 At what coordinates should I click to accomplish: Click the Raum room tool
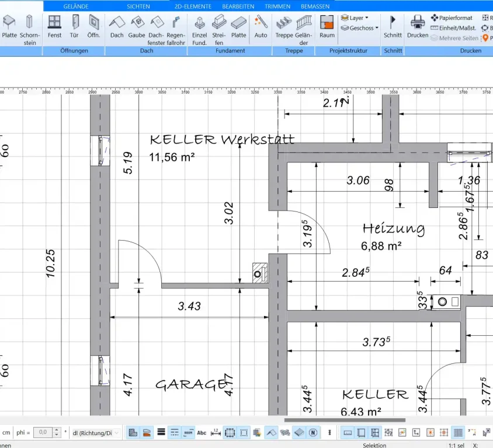(327, 27)
